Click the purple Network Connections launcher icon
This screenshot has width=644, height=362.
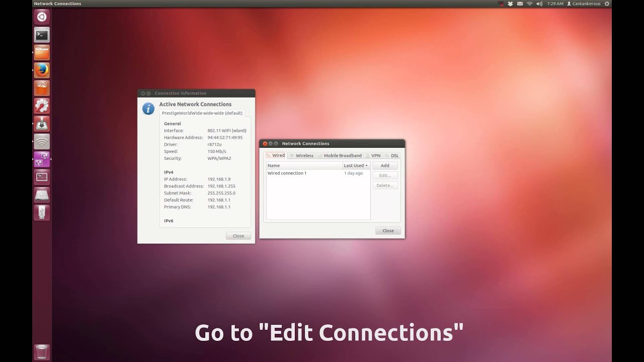pyautogui.click(x=42, y=159)
